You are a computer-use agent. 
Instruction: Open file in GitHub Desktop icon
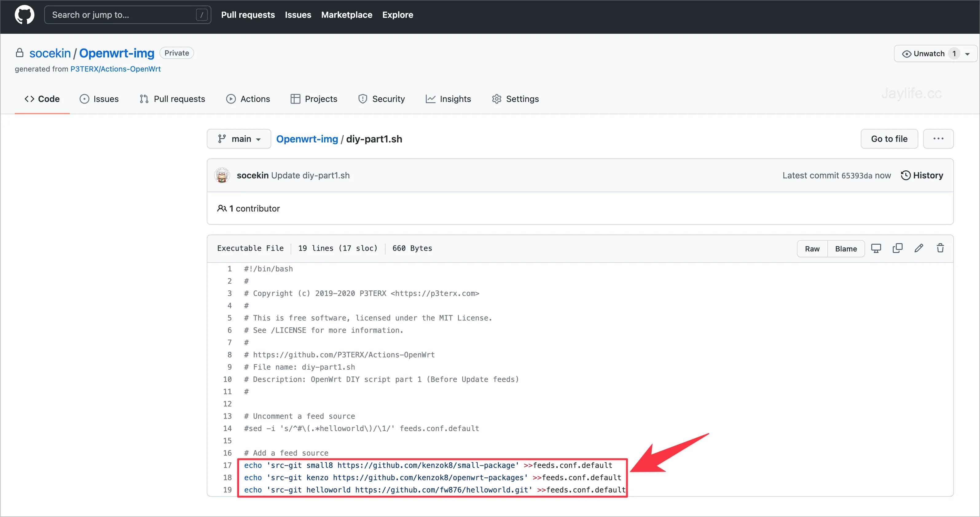[876, 248]
